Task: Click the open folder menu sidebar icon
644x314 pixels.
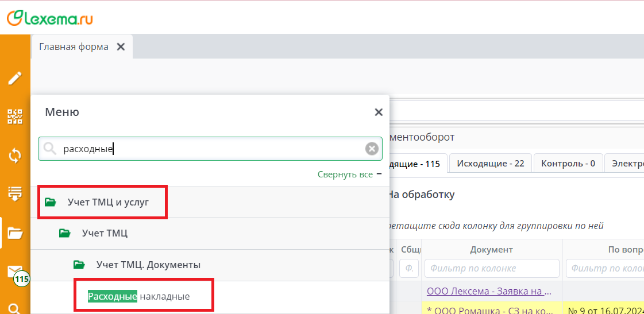Action: 15,232
